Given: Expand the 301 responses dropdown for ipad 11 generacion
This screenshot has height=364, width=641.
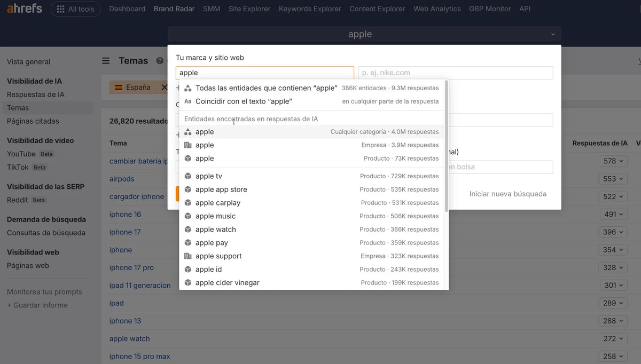Looking at the screenshot, I should click(x=613, y=286).
